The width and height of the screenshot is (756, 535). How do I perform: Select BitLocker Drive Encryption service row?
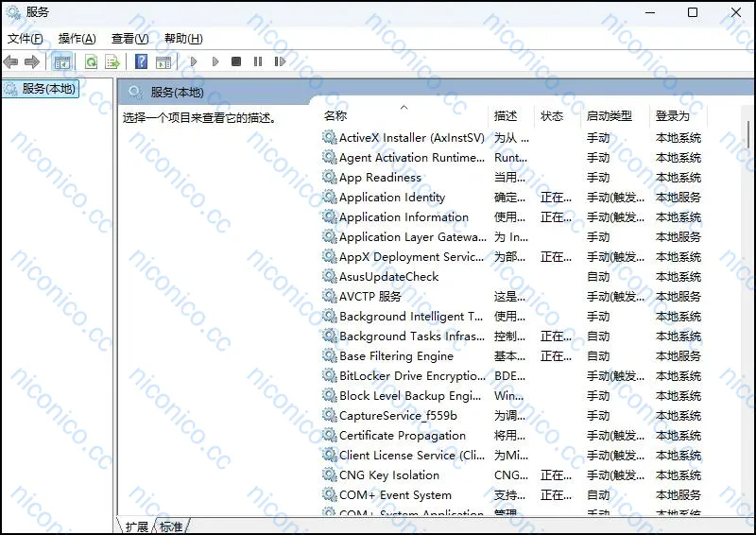pos(512,375)
